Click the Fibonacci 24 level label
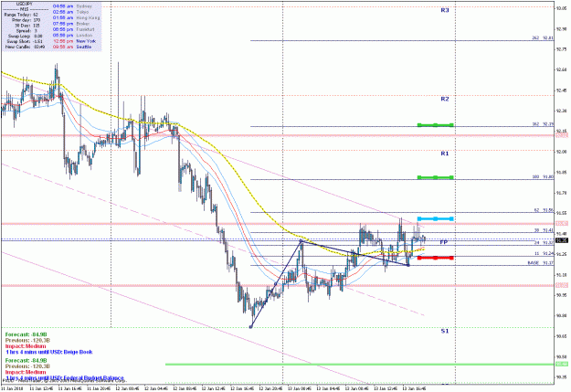Viewport: 571px width, 392px height. tap(544, 243)
